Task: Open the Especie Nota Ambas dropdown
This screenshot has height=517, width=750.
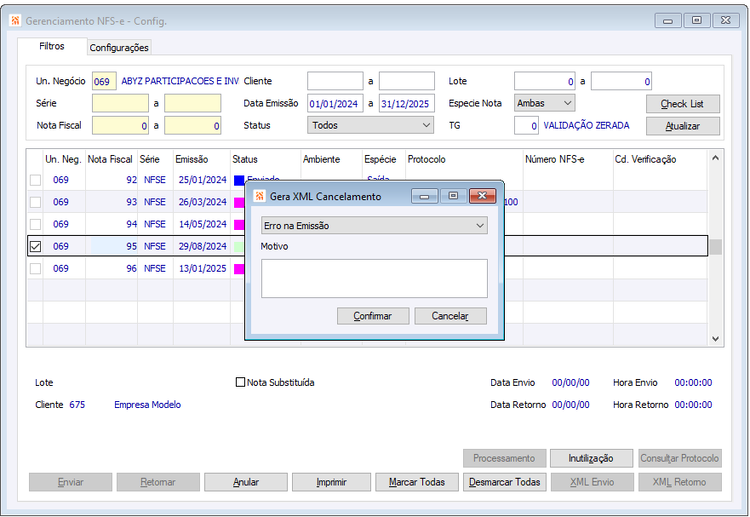Action: point(544,103)
